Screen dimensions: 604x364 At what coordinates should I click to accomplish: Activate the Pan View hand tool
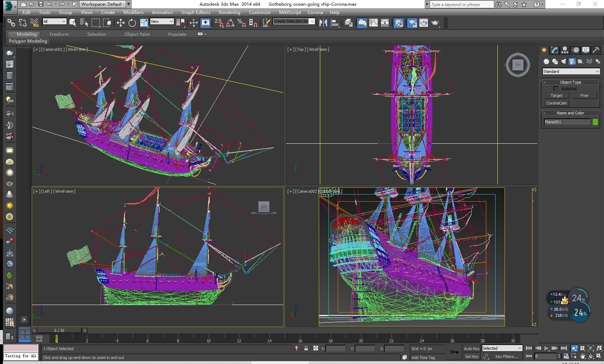(583, 356)
